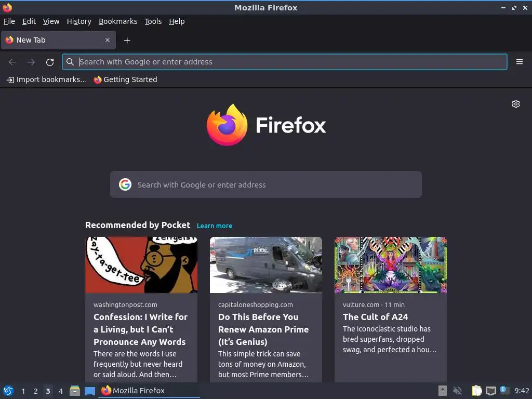Click the forward navigation arrow
Image resolution: width=532 pixels, height=399 pixels.
click(x=31, y=62)
